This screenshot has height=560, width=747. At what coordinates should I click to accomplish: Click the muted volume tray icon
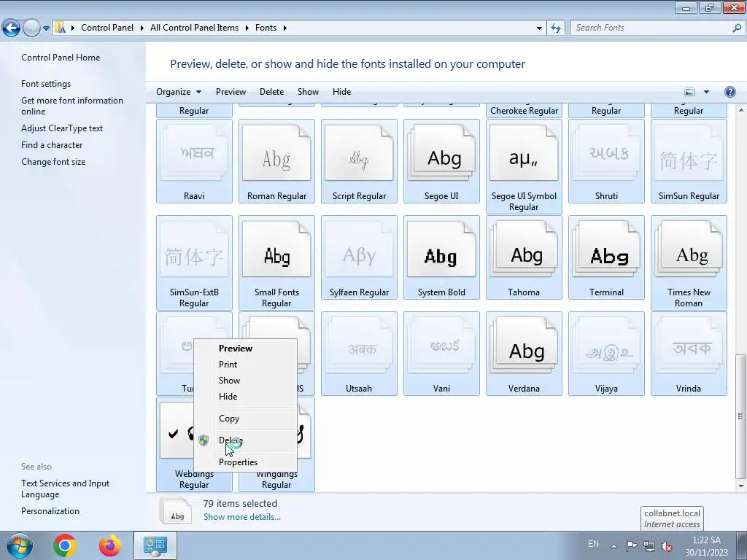point(667,546)
